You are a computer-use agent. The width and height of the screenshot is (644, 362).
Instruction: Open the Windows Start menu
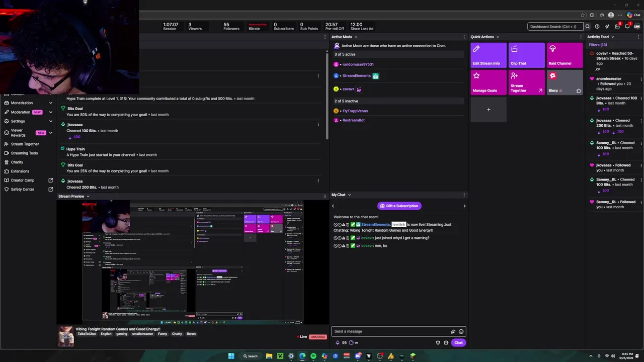231,356
